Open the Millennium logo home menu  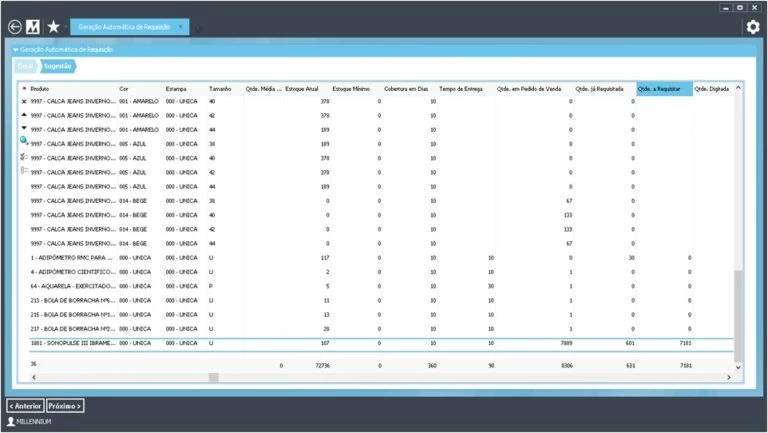pyautogui.click(x=33, y=27)
